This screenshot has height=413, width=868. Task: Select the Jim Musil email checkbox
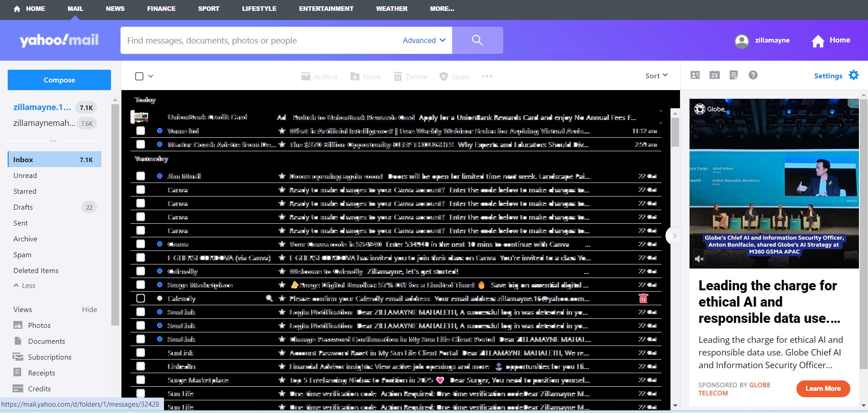pos(141,176)
